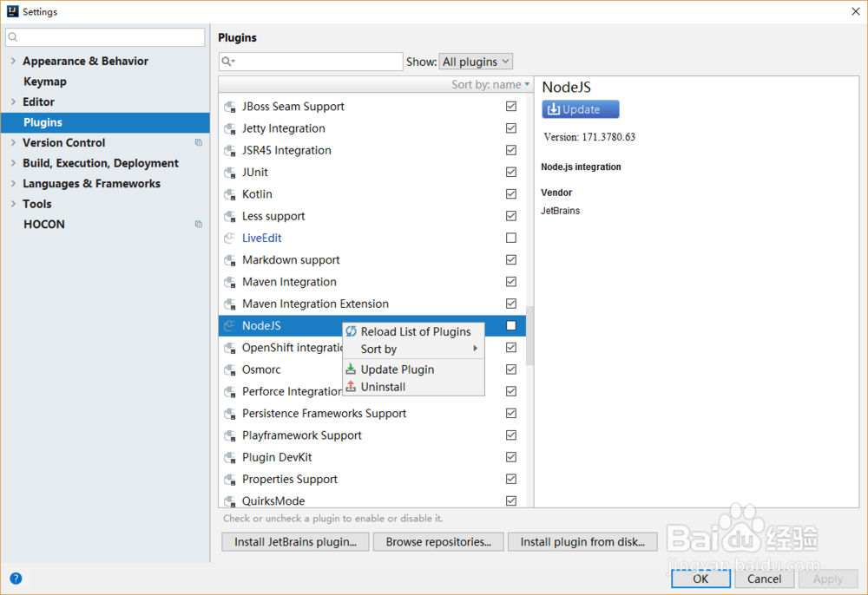Screen dimensions: 868x595
Task: Click the Less support plugin icon
Action: (230, 216)
